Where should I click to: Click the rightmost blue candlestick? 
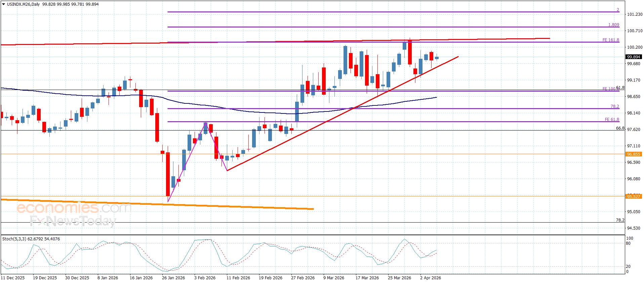tap(437, 58)
